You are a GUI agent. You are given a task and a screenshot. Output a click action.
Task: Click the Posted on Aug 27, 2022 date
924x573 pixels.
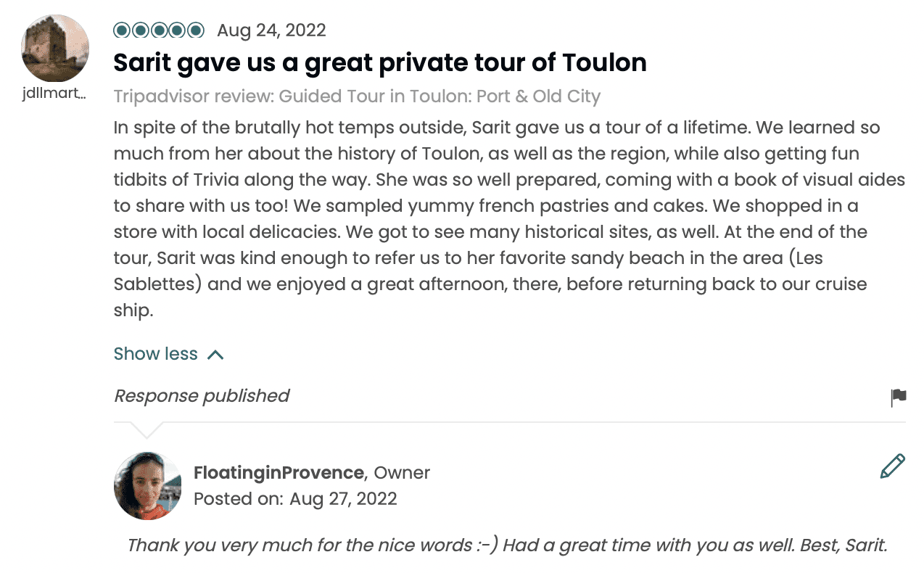[x=295, y=499]
